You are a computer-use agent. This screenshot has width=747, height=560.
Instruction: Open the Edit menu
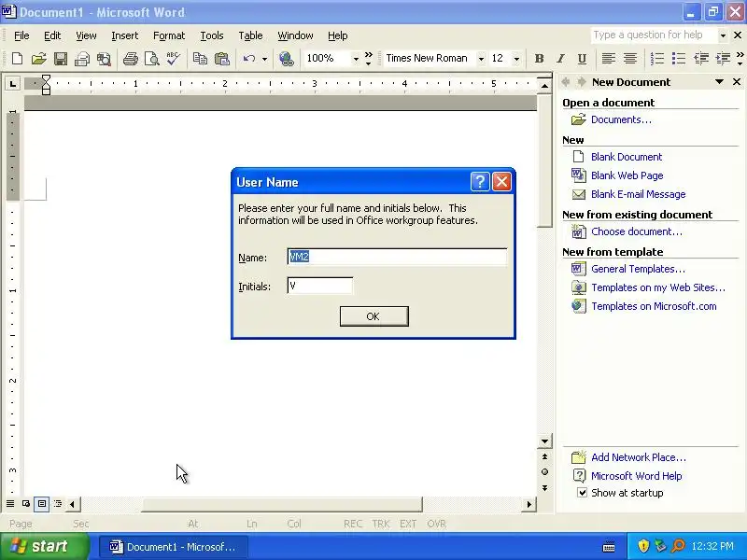[x=52, y=35]
